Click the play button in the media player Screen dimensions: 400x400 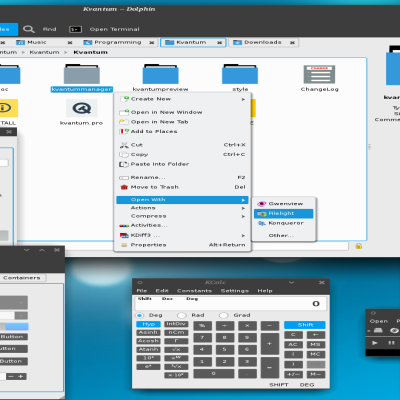pos(375,343)
